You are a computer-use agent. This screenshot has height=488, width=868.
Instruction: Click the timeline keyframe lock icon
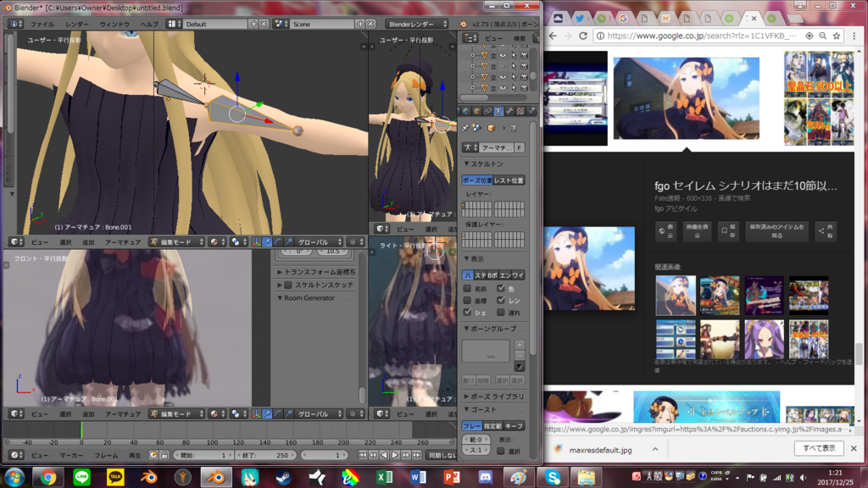coord(164,455)
